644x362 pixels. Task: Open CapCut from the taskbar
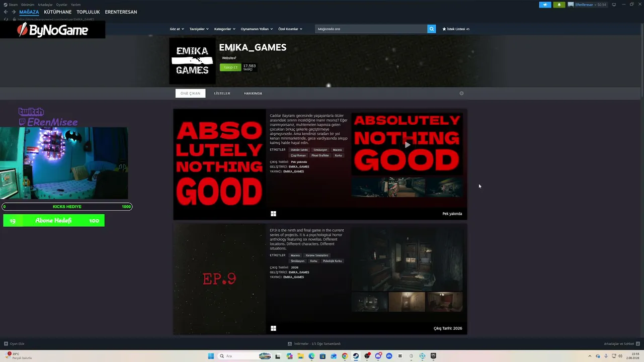400,356
